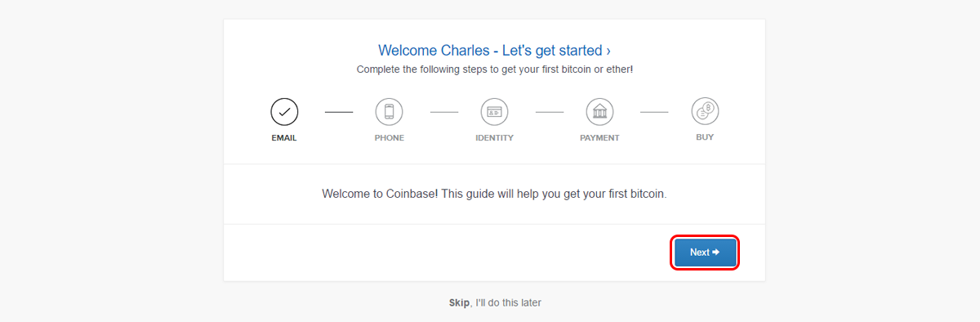Image resolution: width=980 pixels, height=322 pixels.
Task: Click the "Welcome to Coinbase!" guide message
Action: click(495, 195)
